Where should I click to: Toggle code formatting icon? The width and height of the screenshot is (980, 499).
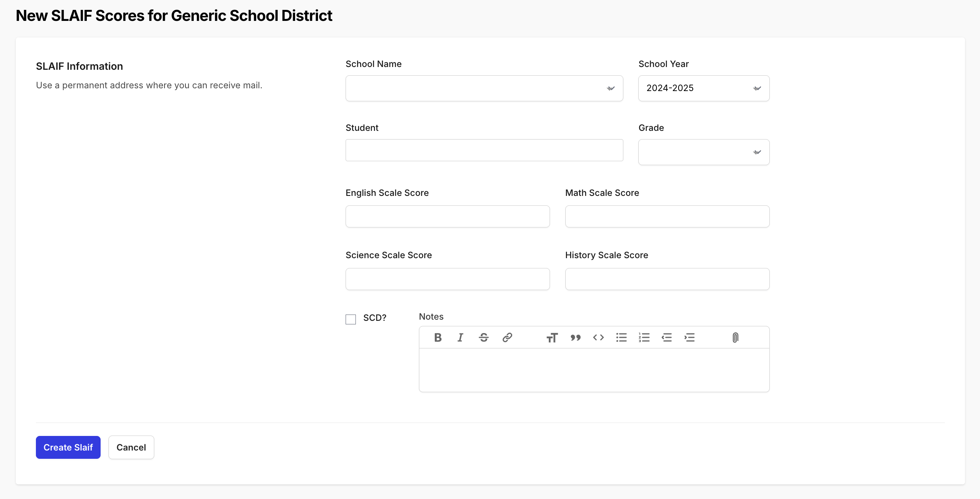(598, 337)
